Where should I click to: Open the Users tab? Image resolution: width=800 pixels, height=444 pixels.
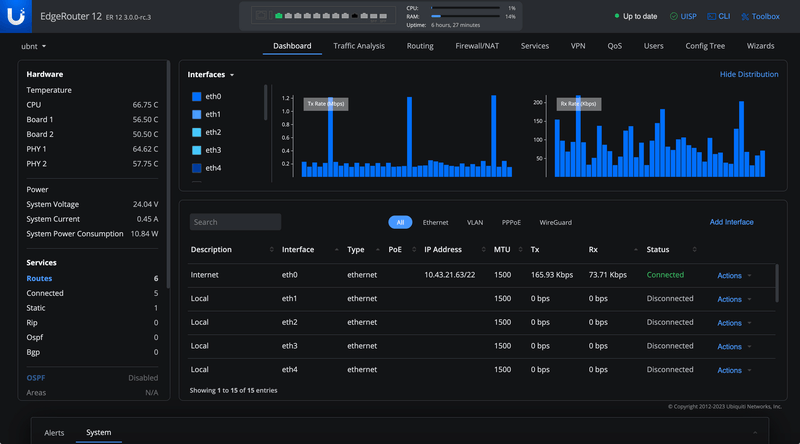click(x=653, y=46)
